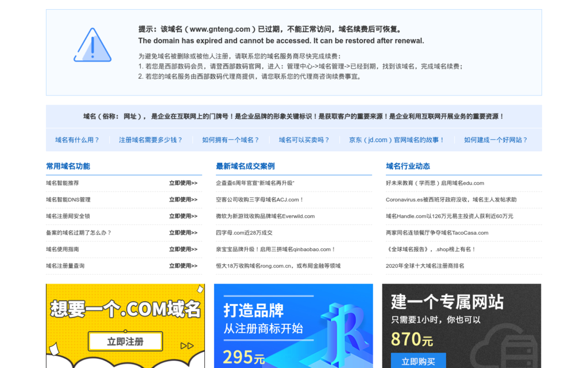Screen dimensions: 588x368
Task: Open the 京东 (jd.com) 官网域名的故事 link
Action: click(397, 140)
